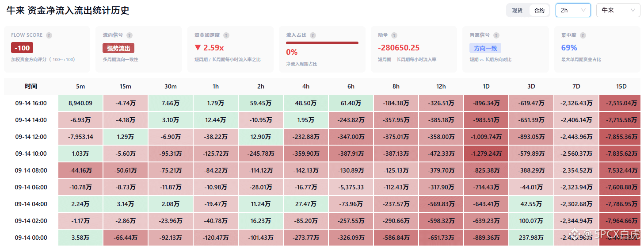Expand the 牛来 coin selector dropdown
The width and height of the screenshot is (644, 246).
(618, 10)
